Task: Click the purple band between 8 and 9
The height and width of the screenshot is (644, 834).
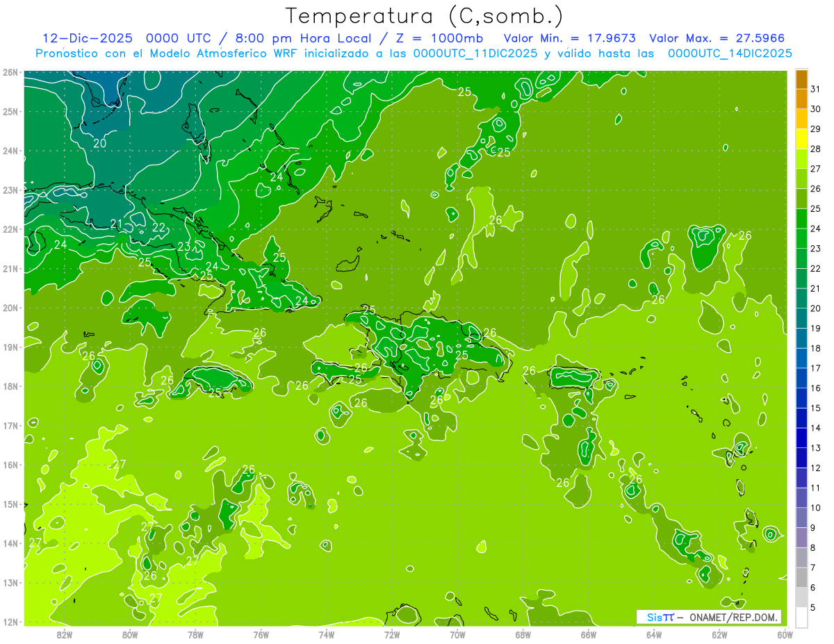Action: pyautogui.click(x=801, y=538)
